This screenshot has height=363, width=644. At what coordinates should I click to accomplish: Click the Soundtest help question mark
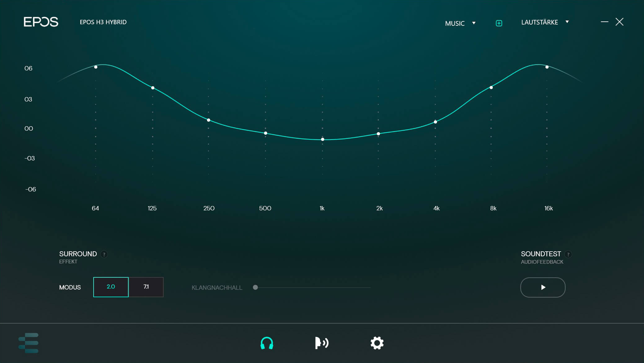point(568,254)
